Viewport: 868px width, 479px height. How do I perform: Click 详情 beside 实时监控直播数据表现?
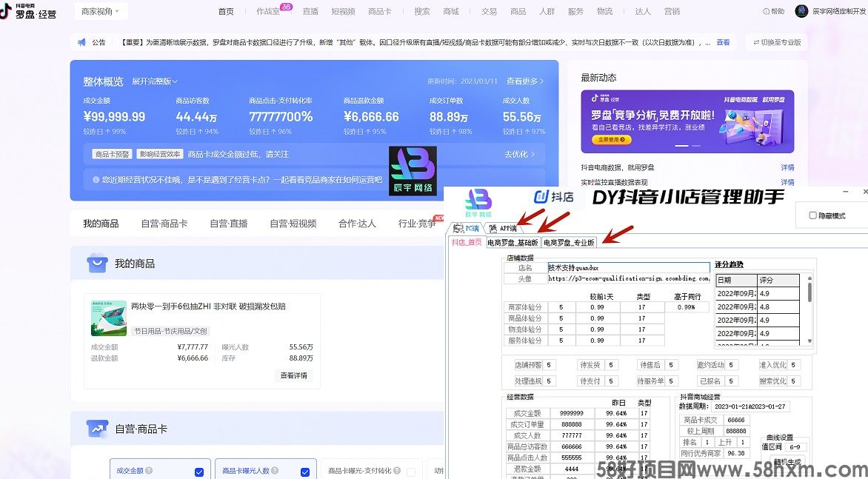(x=787, y=182)
